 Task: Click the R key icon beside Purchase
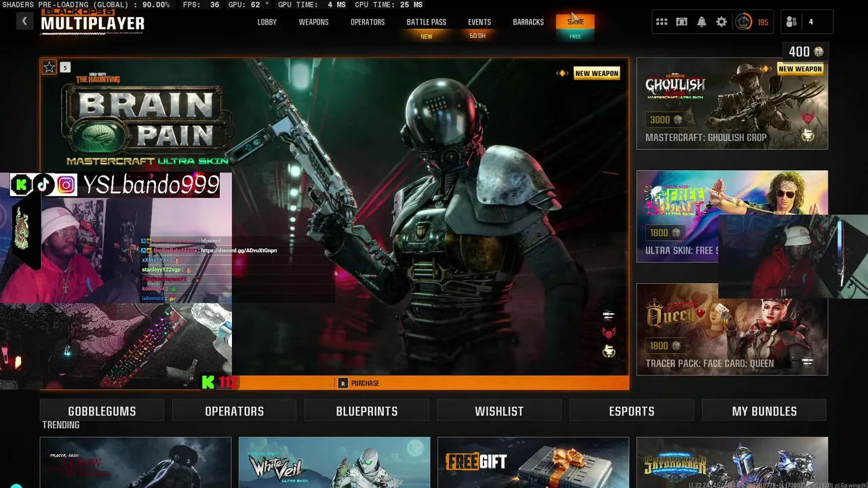coord(343,383)
